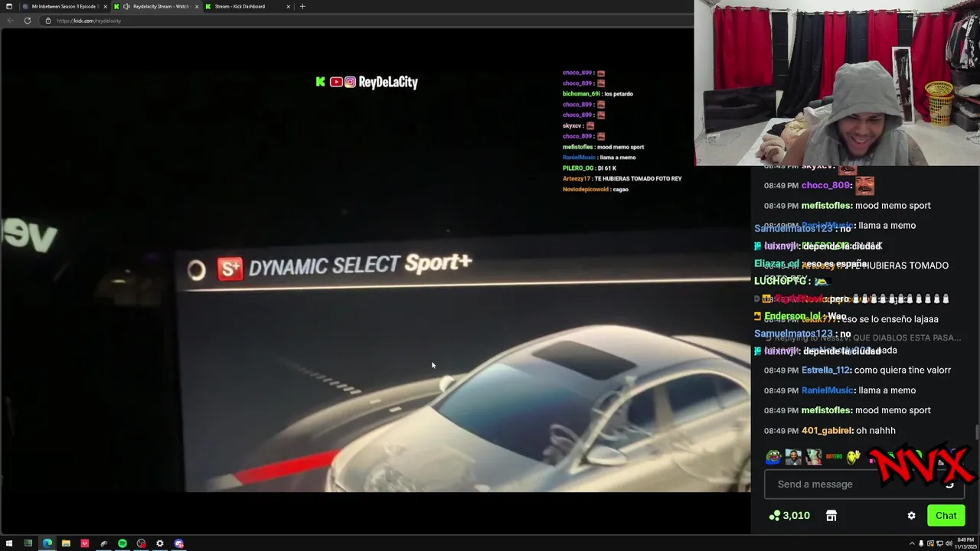
Task: Open chat settings gear icon
Action: [x=911, y=516]
